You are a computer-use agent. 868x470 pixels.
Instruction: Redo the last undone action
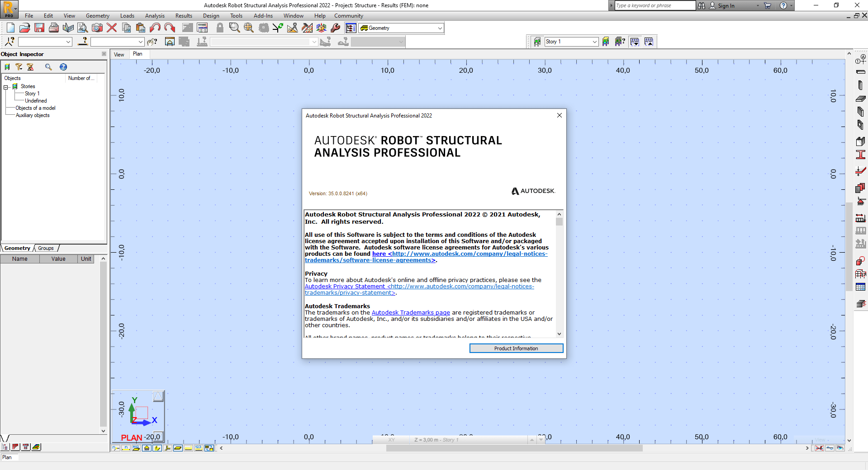pyautogui.click(x=170, y=28)
